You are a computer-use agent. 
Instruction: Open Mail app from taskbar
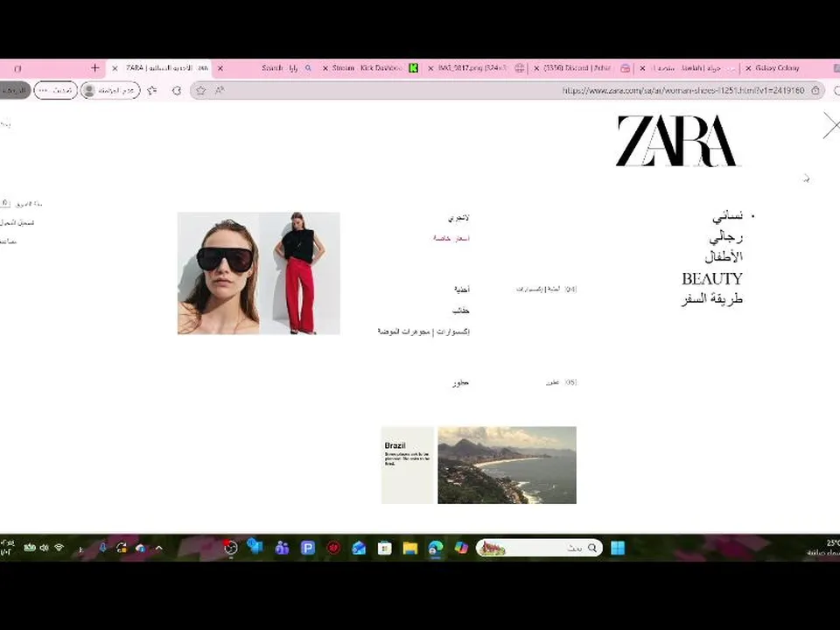pyautogui.click(x=359, y=548)
